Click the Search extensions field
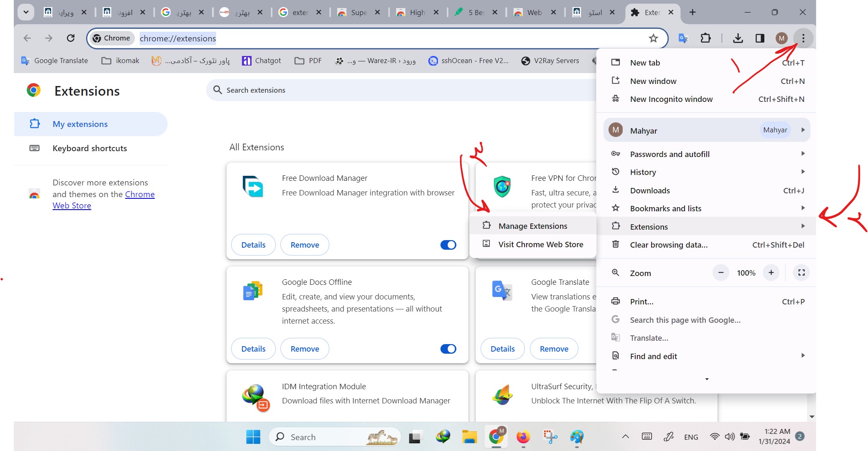868x451 pixels. (401, 90)
